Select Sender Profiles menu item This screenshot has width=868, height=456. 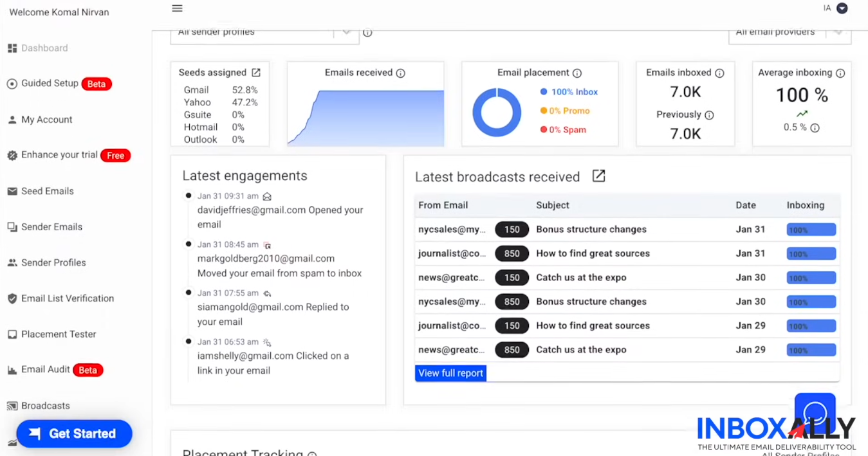click(x=53, y=262)
